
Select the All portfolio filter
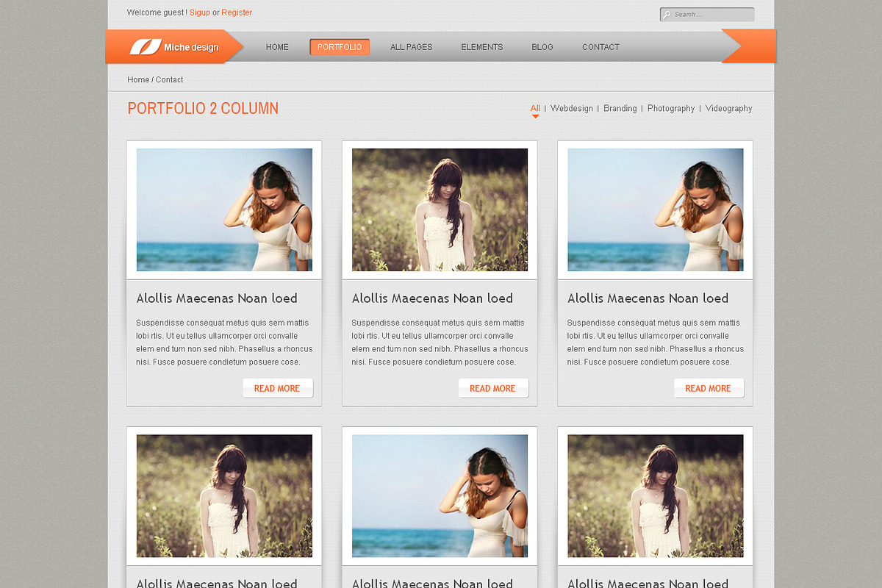click(535, 108)
